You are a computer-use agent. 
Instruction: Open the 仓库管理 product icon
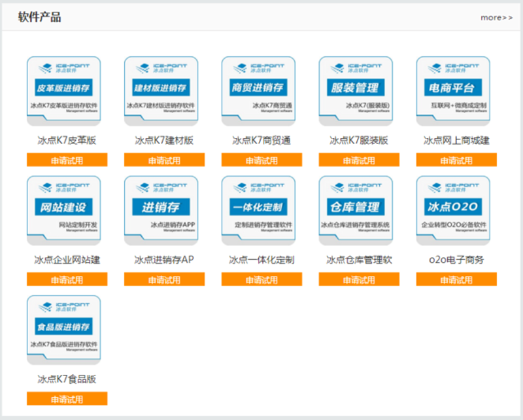coord(356,211)
